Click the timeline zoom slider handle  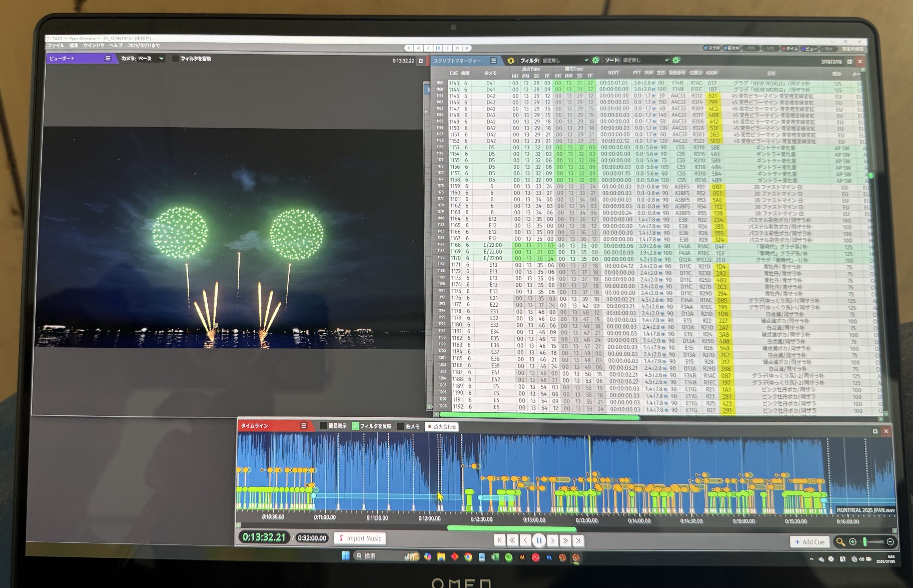point(865,542)
